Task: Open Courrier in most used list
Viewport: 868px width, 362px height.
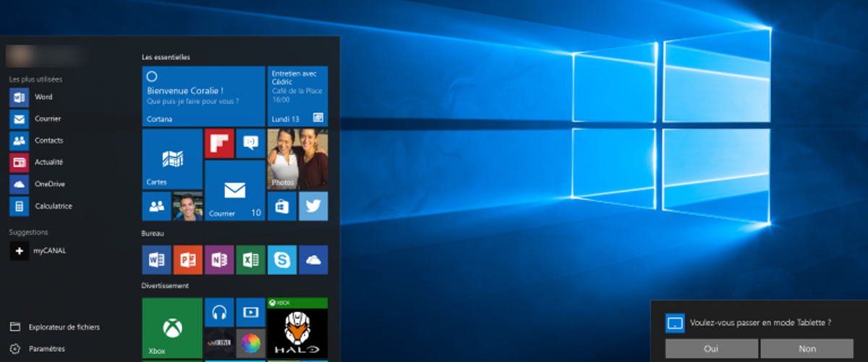Action: (x=36, y=119)
